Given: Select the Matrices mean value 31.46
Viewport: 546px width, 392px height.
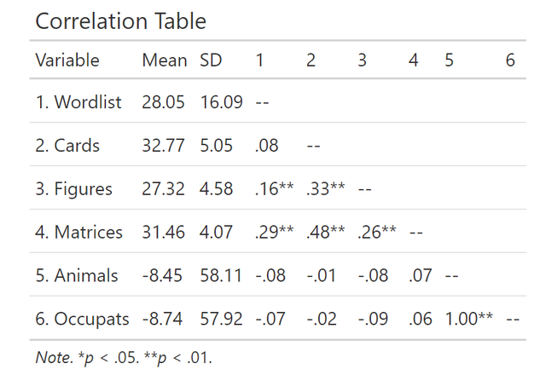Looking at the screenshot, I should (164, 232).
